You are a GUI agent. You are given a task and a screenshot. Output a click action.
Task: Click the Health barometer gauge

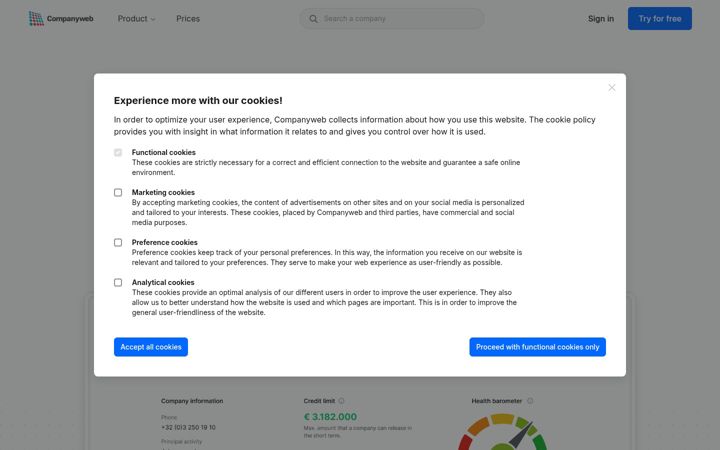pyautogui.click(x=502, y=432)
